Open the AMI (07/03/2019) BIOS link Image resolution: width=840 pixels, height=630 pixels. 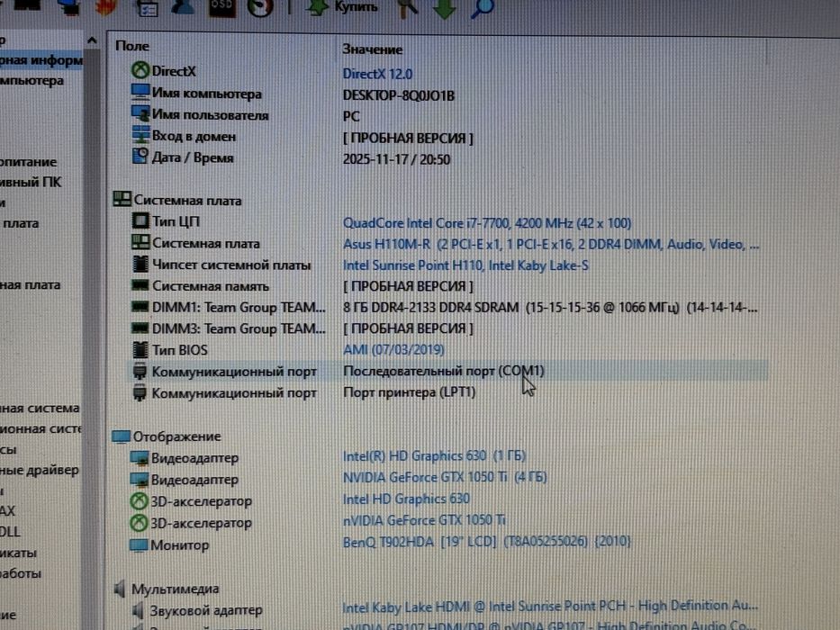click(x=393, y=350)
